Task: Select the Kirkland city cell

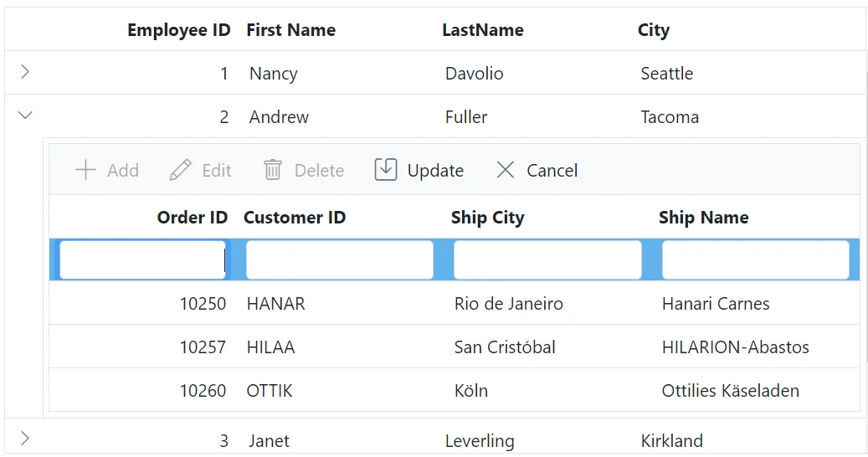Action: tap(672, 441)
